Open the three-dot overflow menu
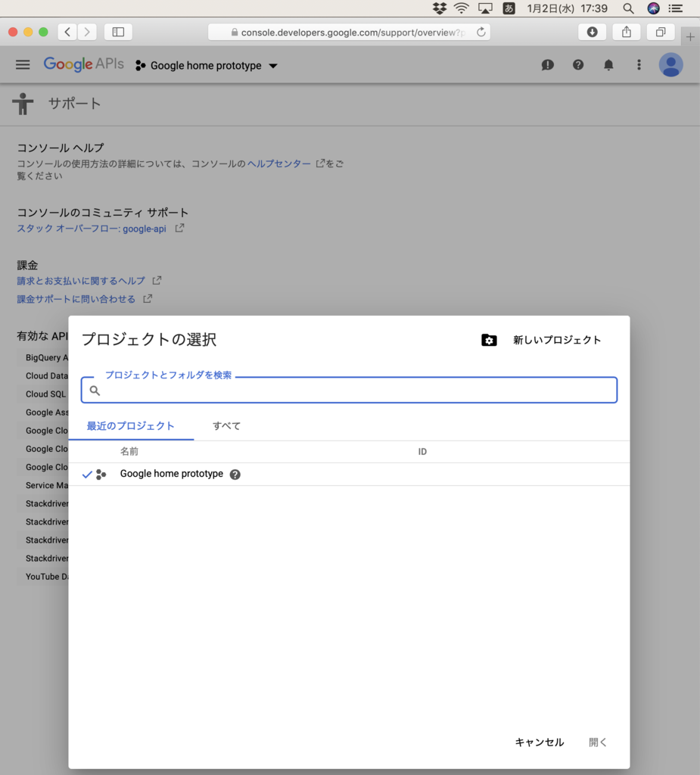Viewport: 700px width, 775px height. click(639, 64)
